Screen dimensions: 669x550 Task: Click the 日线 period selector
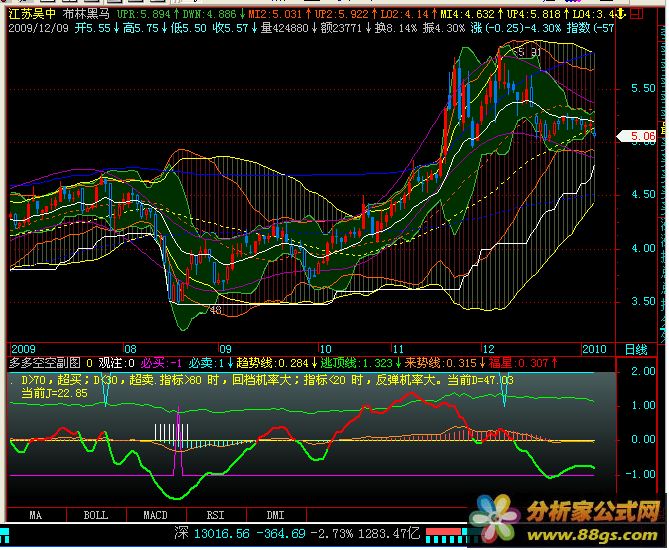(x=634, y=348)
